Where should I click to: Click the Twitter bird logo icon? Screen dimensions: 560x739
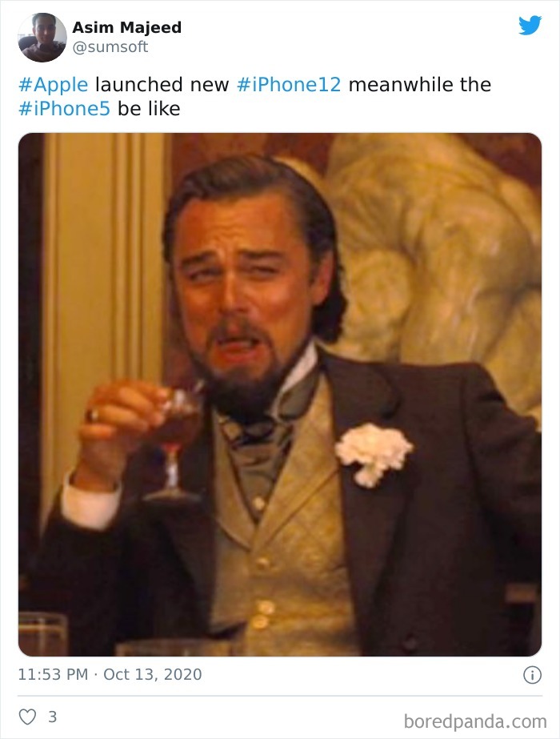[530, 26]
